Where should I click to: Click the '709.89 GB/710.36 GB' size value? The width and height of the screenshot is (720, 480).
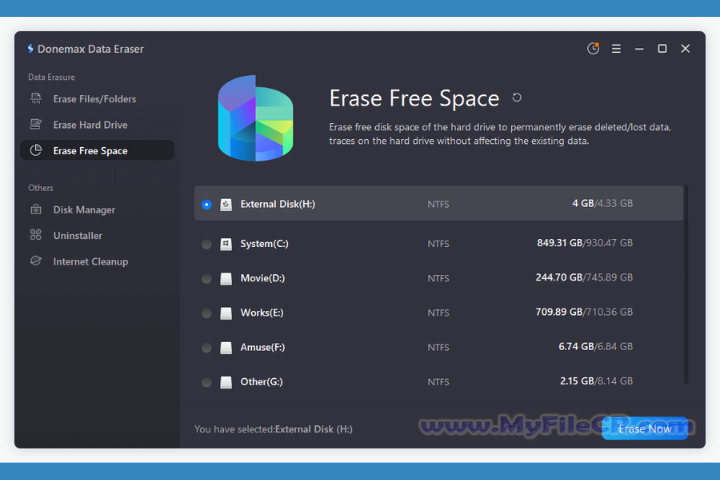[584, 312]
